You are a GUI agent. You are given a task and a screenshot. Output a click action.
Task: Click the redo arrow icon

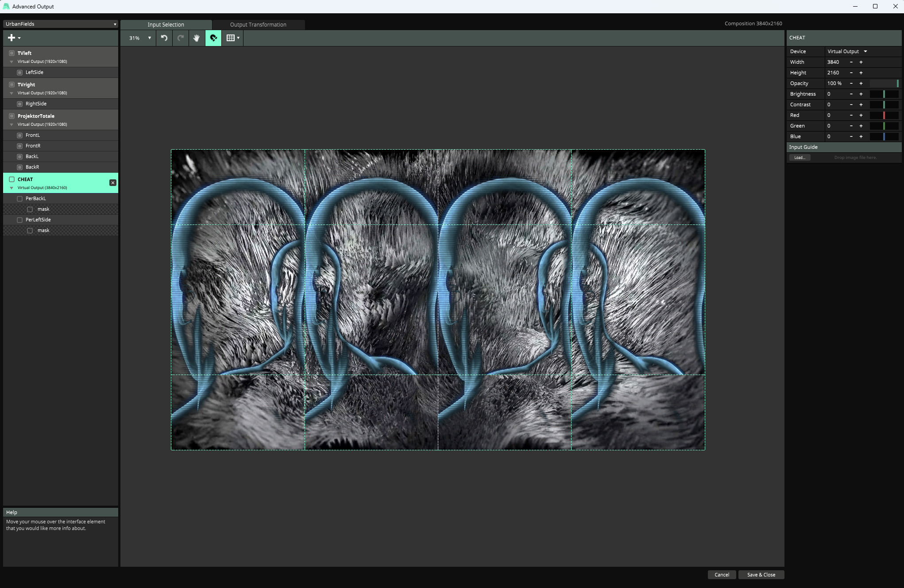[x=180, y=38]
